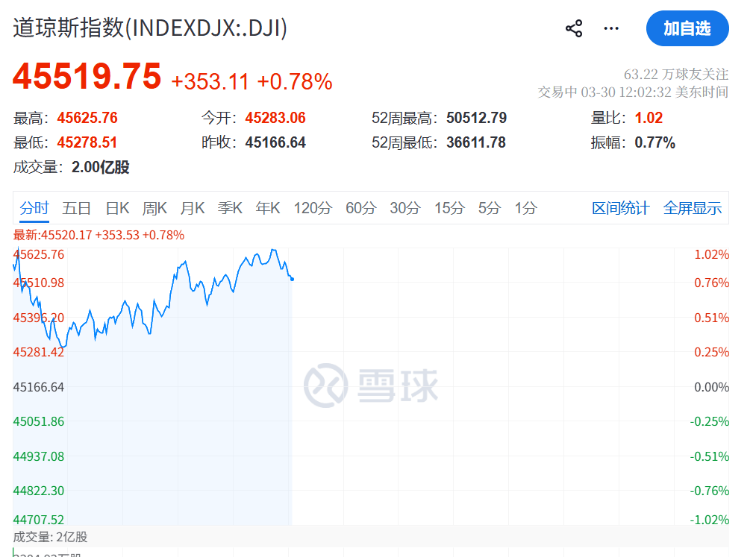Screen dimensions: 756x557
Task: Select the 月K chart tab
Action: (193, 209)
